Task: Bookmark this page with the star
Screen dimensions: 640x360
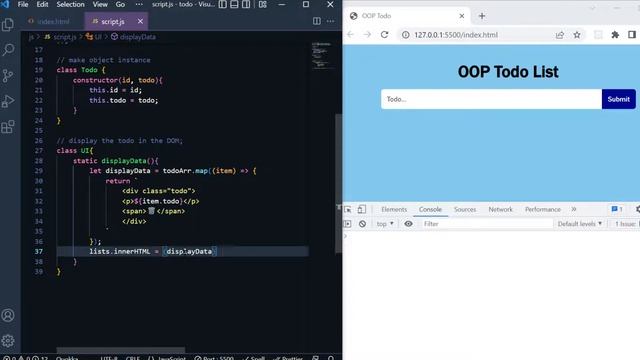Action: [577, 35]
